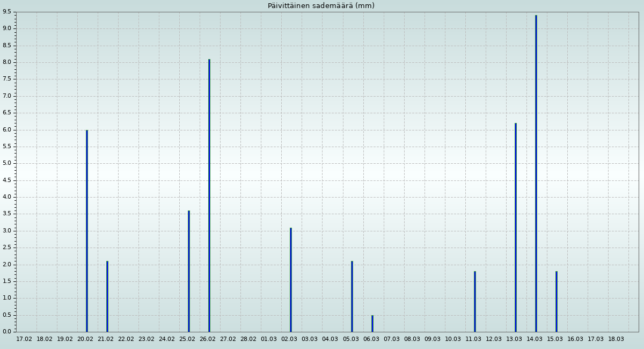The width and height of the screenshot is (644, 349).
Task: Select the 01.03 date label
Action: tap(269, 339)
